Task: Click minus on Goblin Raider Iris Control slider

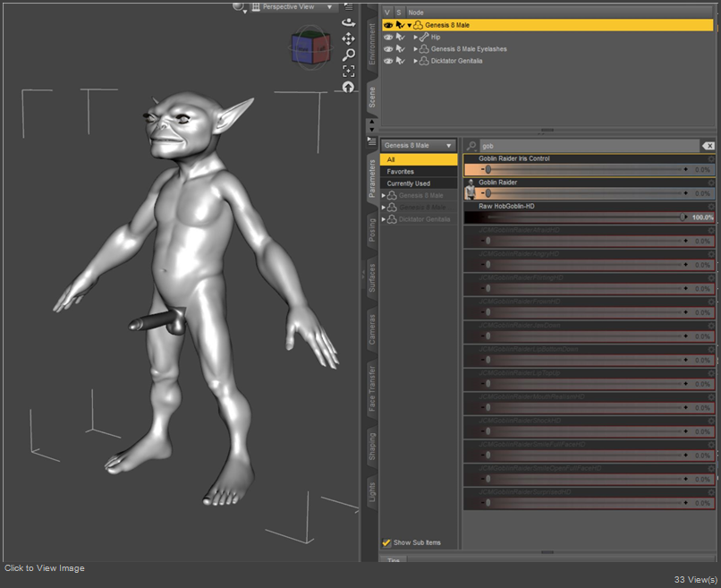Action: point(482,169)
